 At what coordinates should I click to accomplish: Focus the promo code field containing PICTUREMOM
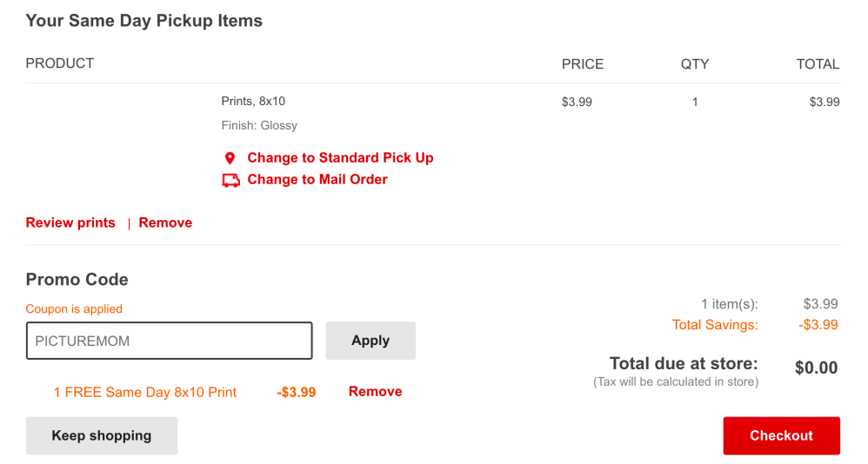pyautogui.click(x=169, y=341)
